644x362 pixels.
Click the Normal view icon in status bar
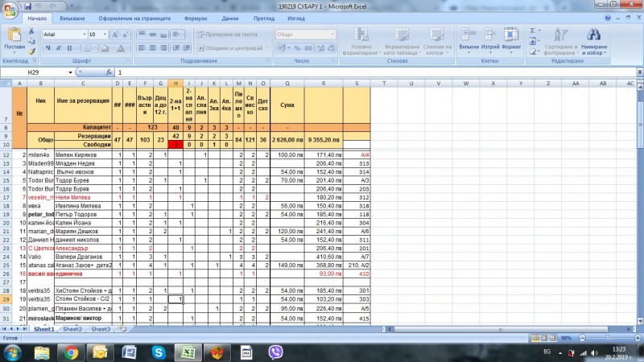click(x=535, y=338)
